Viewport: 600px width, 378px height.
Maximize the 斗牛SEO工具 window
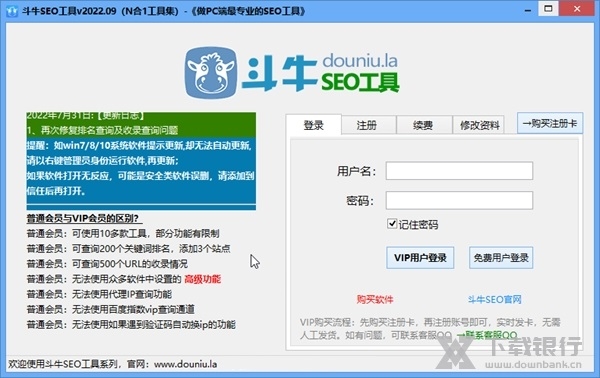pos(548,8)
